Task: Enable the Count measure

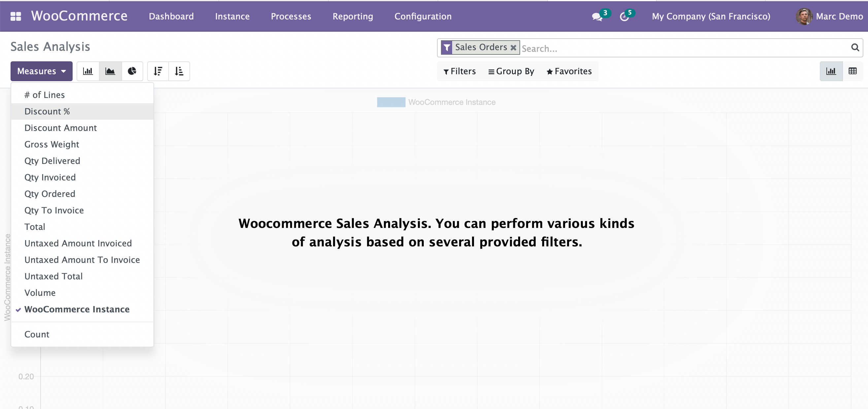Action: point(37,334)
